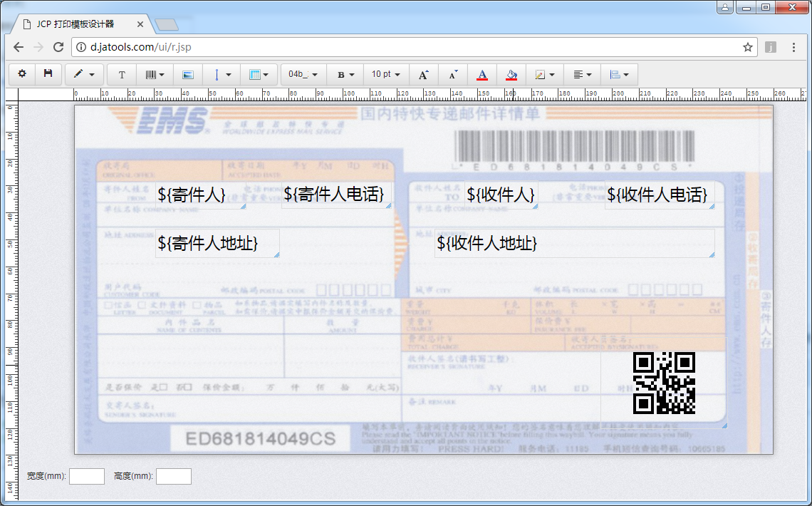
Task: Click resize handle of ${收件人地址} box
Action: tap(712, 255)
